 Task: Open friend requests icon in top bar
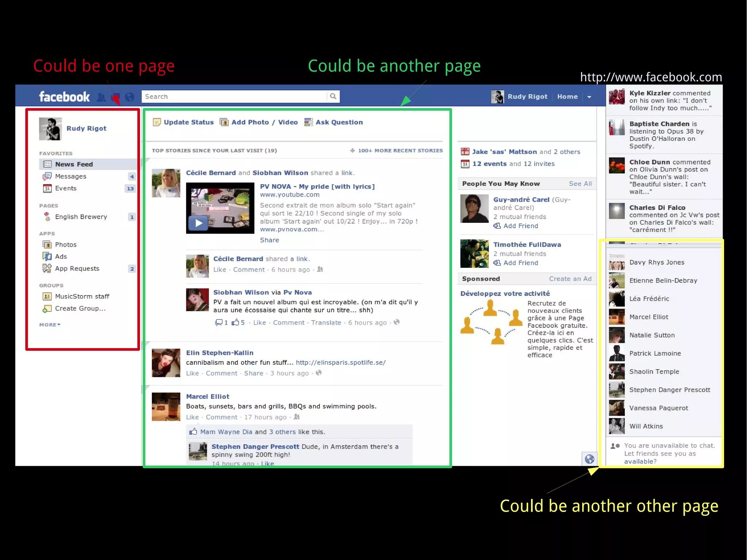click(x=101, y=97)
